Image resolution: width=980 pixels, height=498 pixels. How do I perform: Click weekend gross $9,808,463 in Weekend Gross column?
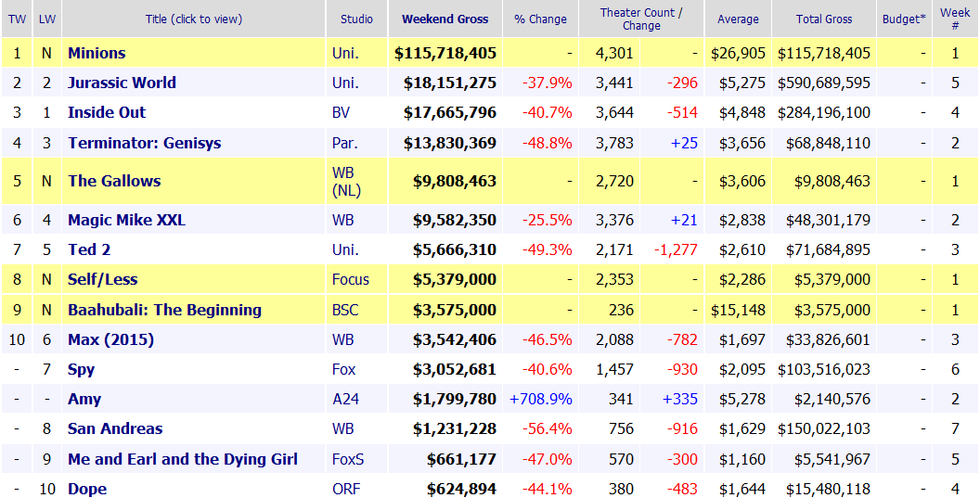455,181
